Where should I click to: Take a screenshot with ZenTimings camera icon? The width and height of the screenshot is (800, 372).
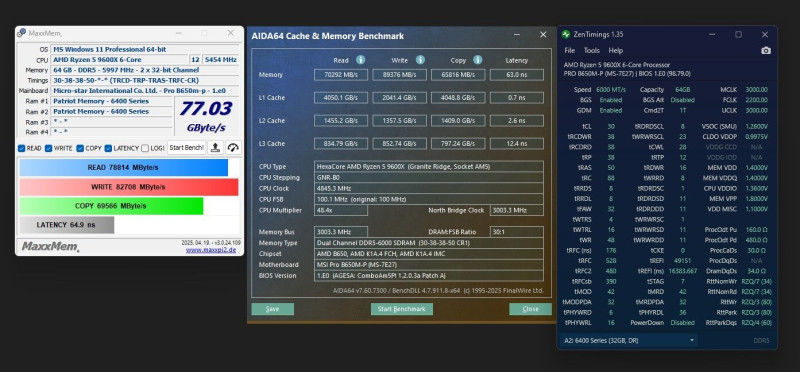[766, 51]
